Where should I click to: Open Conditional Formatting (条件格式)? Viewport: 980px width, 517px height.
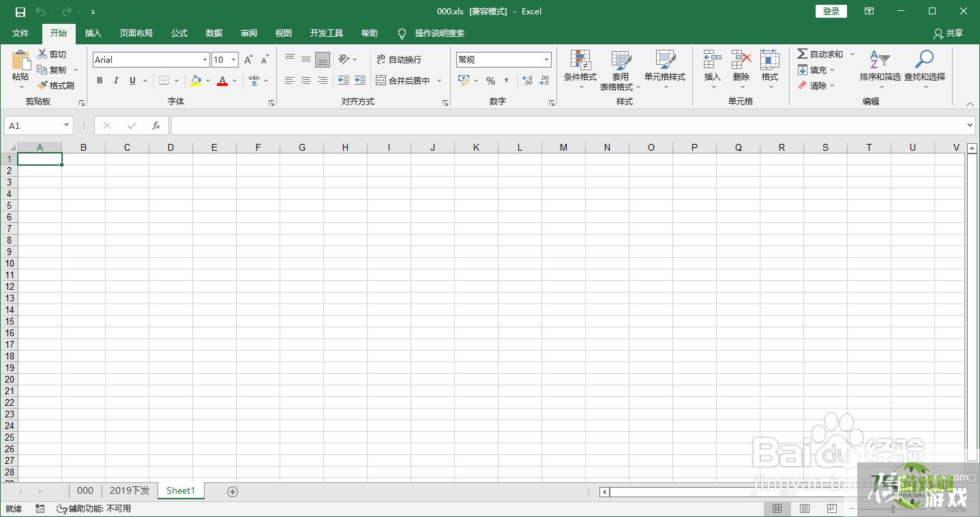point(580,70)
